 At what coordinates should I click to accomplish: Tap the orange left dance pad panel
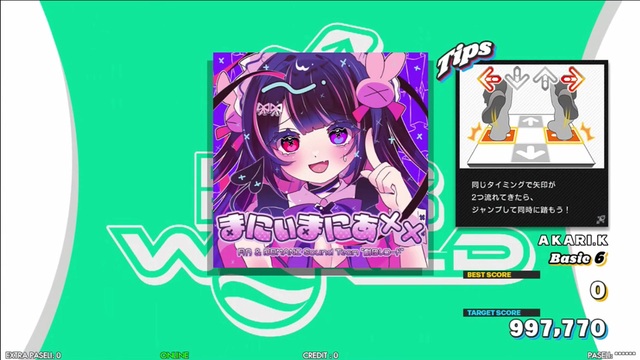point(497,135)
